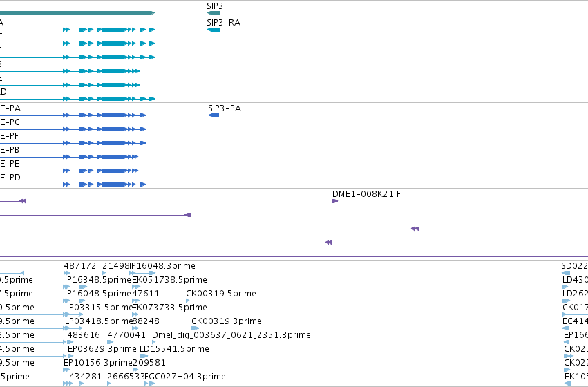Click the LD15541.5prime label

pyautogui.click(x=174, y=349)
